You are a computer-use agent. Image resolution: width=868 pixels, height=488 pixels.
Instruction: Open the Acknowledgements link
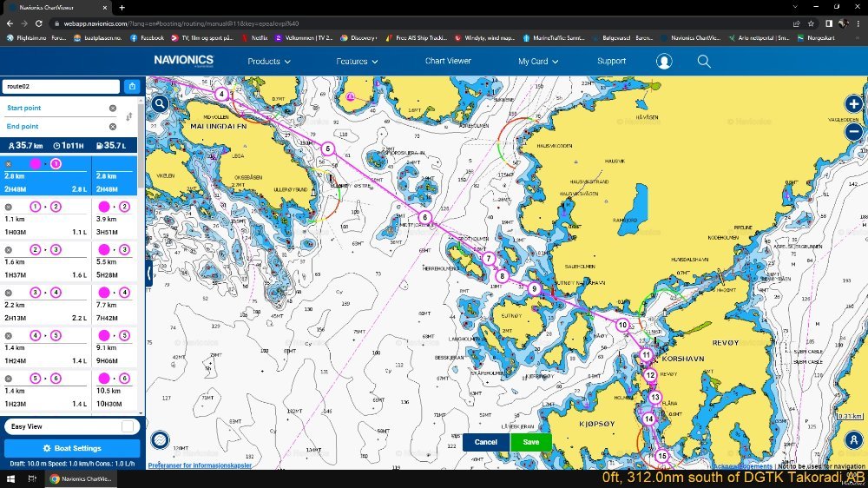click(742, 466)
